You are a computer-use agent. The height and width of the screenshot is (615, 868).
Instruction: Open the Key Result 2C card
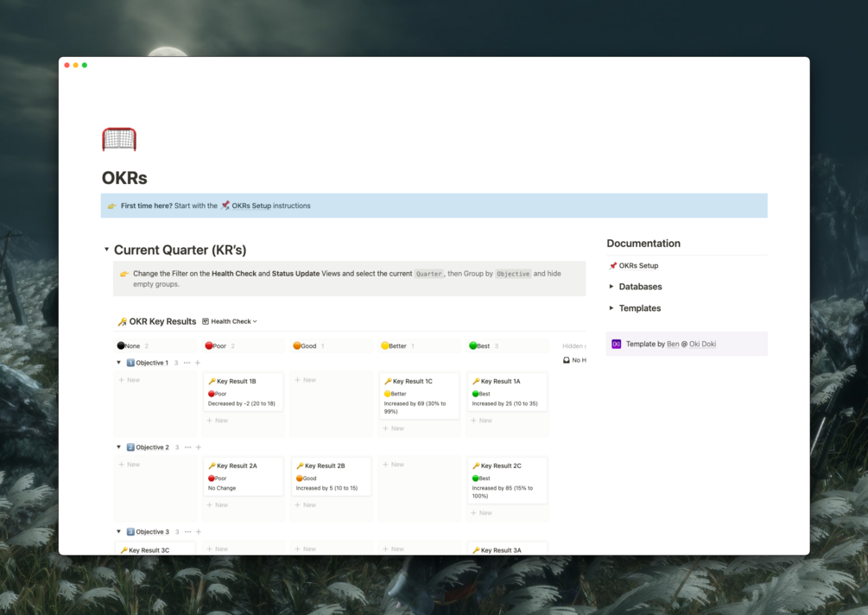(x=507, y=480)
